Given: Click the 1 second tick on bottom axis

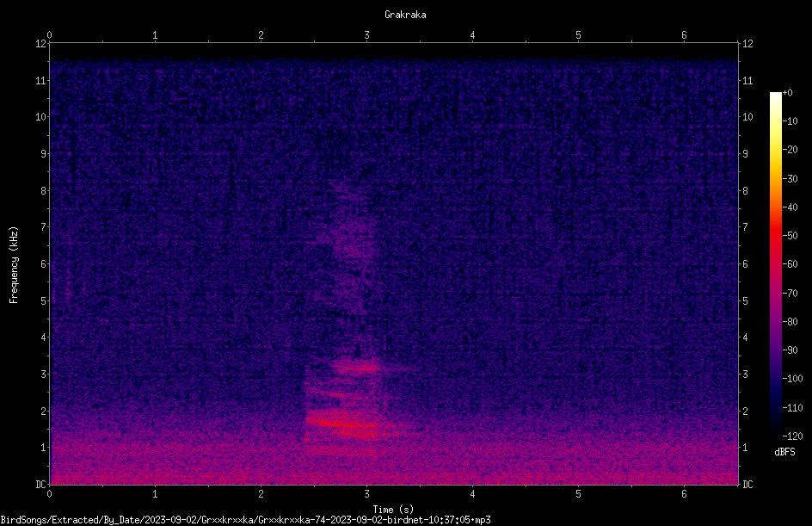Looking at the screenshot, I should [x=155, y=494].
